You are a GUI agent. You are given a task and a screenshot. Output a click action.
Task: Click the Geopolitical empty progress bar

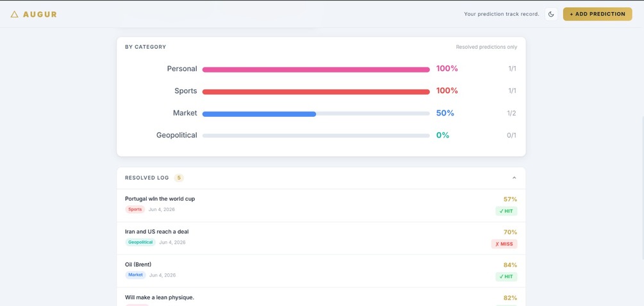tap(316, 136)
